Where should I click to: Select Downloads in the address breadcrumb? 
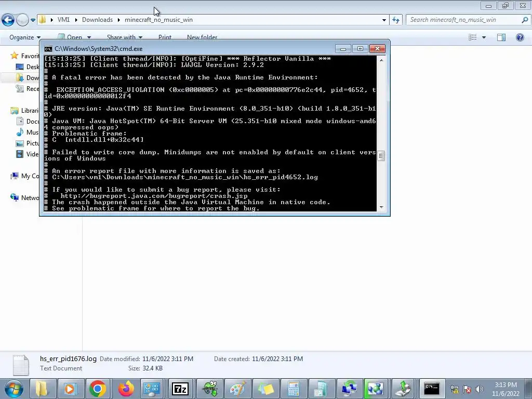click(x=97, y=20)
